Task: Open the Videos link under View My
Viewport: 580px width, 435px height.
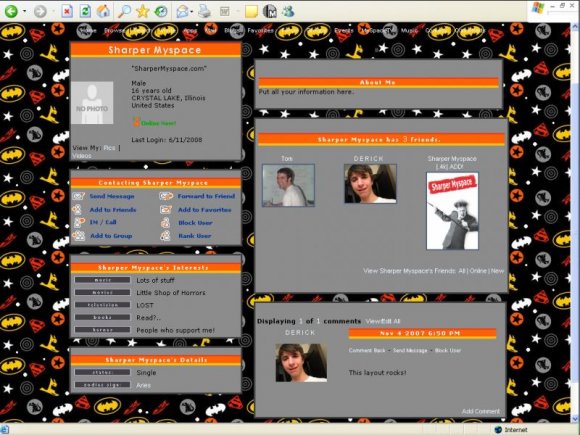Action: click(x=81, y=156)
